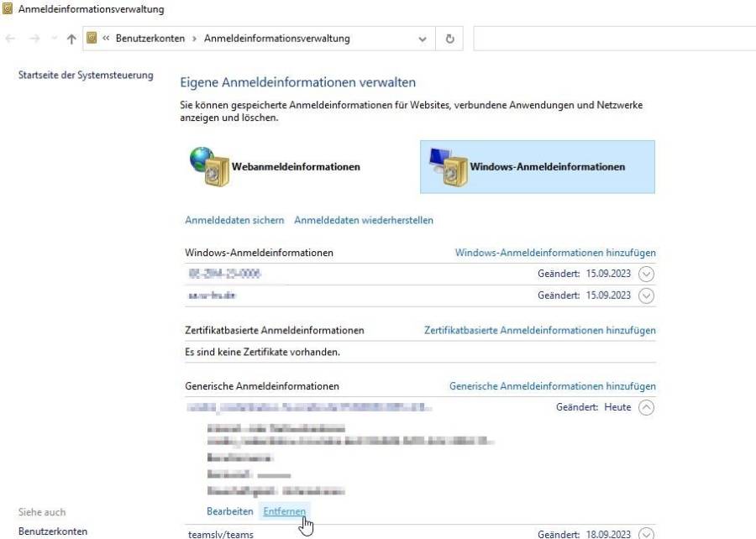Click Entfernen to remove the credential
Viewport: 756px width, 539px height.
[285, 511]
